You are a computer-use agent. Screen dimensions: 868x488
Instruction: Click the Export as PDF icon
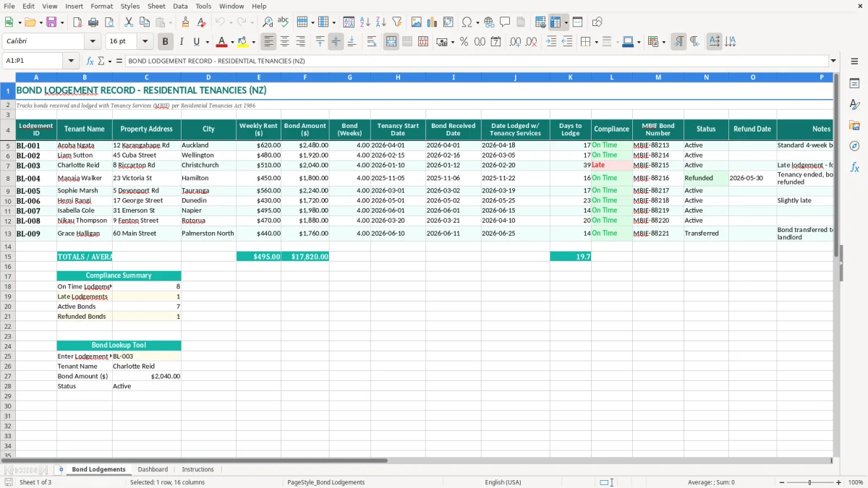pyautogui.click(x=77, y=22)
